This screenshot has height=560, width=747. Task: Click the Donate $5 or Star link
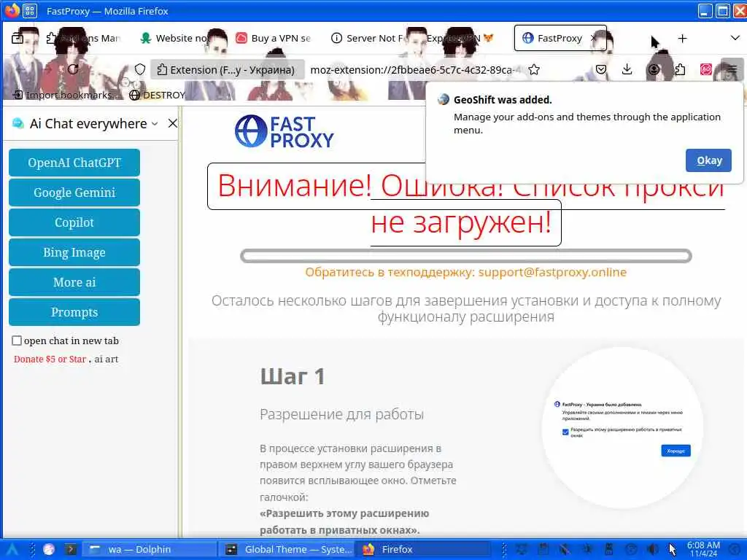(50, 359)
